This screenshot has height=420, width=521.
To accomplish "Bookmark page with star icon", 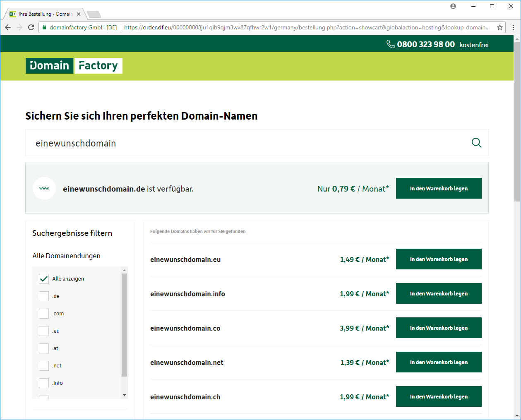I will [499, 27].
